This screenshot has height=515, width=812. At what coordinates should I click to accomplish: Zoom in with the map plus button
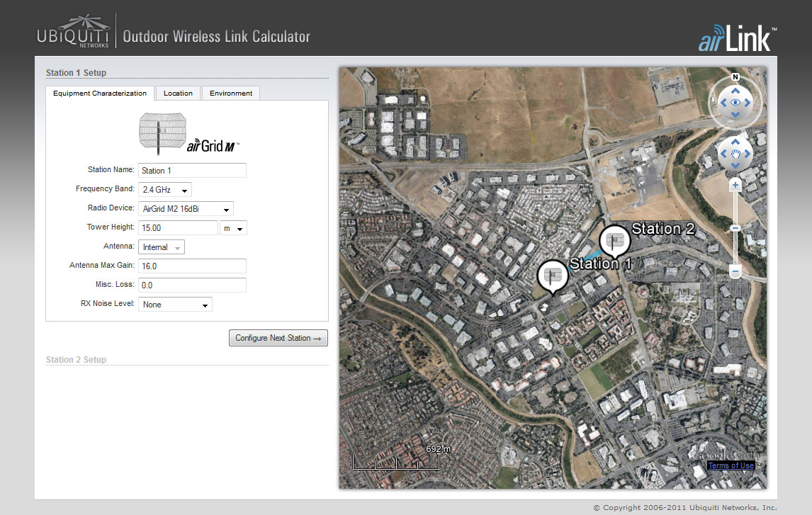[x=735, y=186]
